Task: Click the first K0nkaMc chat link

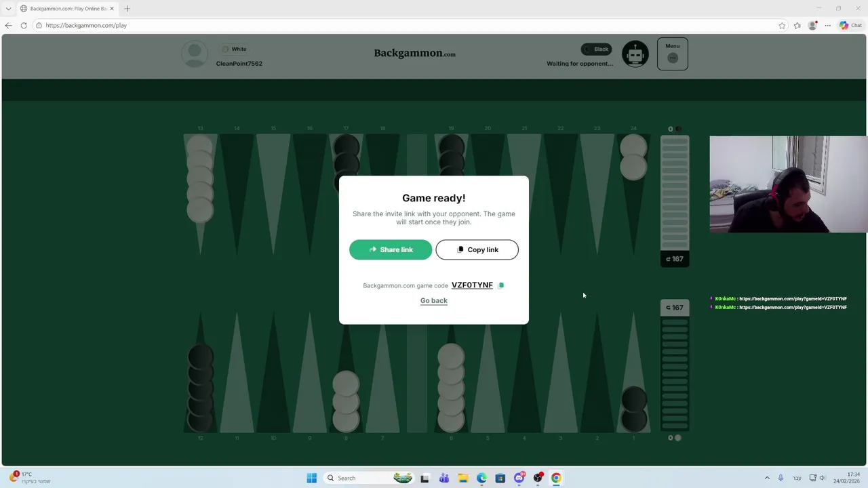Action: pos(793,299)
